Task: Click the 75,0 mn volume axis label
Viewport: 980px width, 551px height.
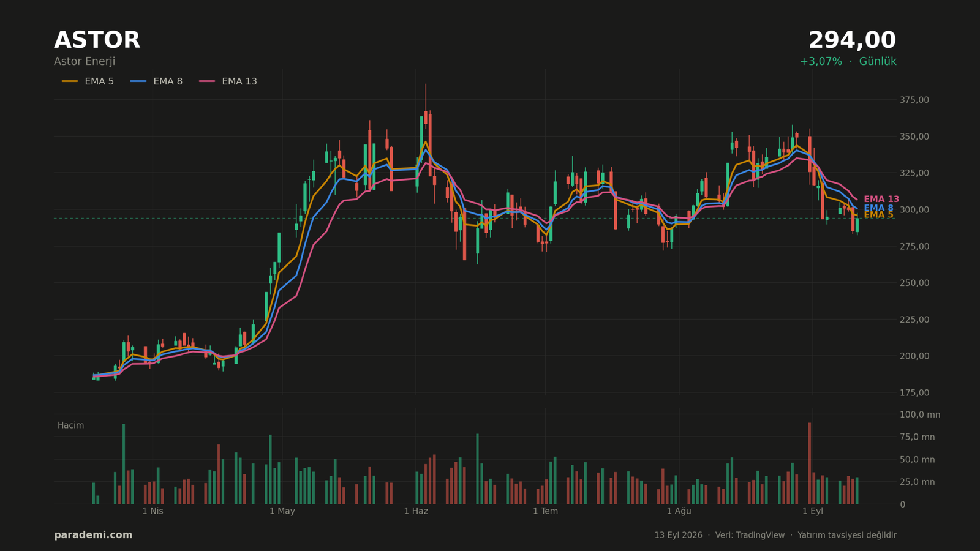Action: pyautogui.click(x=917, y=437)
